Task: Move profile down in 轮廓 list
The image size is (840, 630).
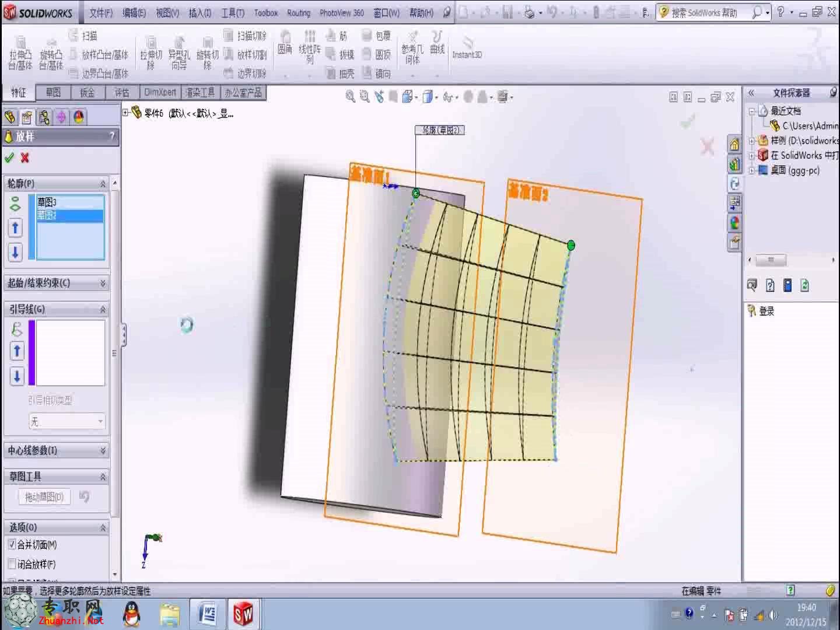Action: [x=15, y=252]
